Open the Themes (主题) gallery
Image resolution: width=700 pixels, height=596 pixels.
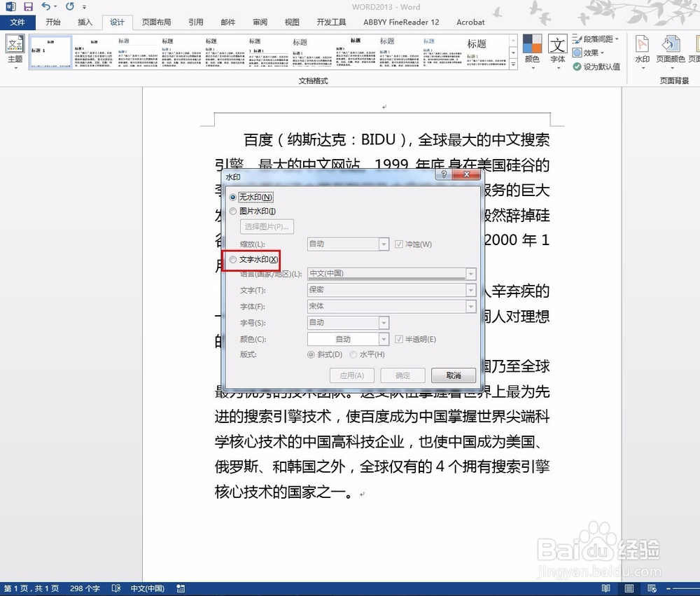tap(15, 52)
